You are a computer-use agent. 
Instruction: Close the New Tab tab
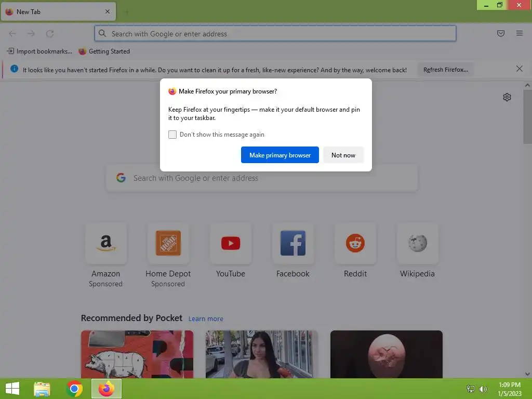click(x=108, y=11)
